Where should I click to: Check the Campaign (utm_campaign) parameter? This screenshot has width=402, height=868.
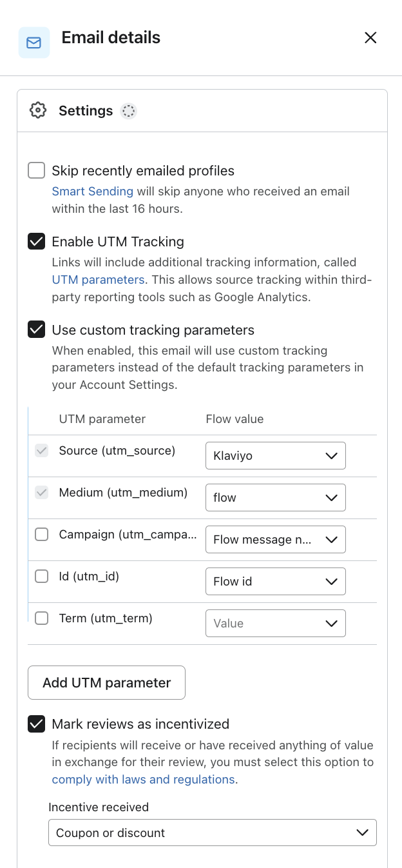pyautogui.click(x=41, y=534)
